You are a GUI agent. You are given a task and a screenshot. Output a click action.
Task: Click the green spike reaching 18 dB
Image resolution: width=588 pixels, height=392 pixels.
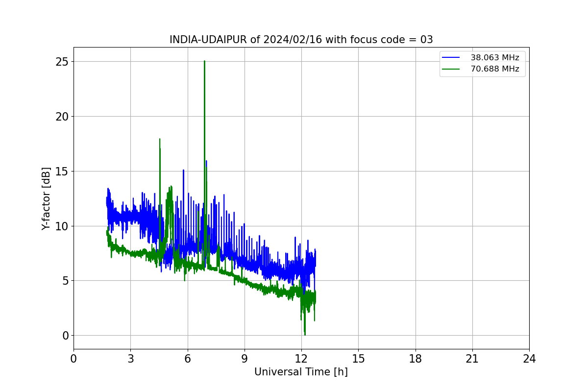coord(160,140)
